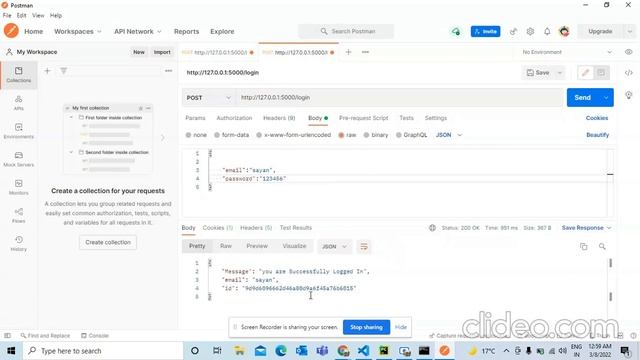
Task: Open Flows in the sidebar
Action: 19,216
